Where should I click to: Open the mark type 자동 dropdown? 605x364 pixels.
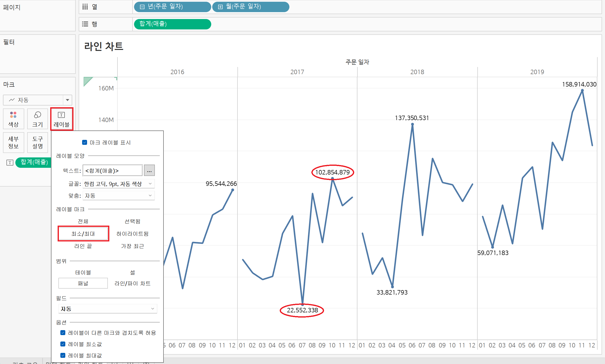click(x=67, y=100)
